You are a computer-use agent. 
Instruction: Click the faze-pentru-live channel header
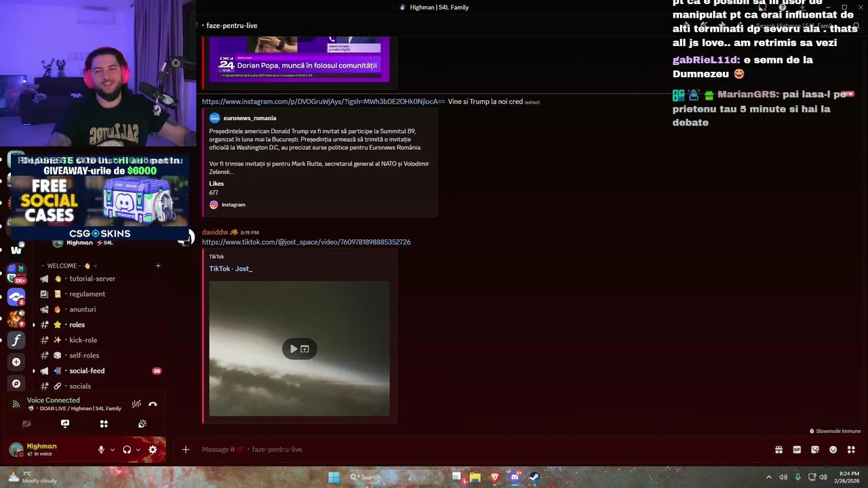click(231, 26)
